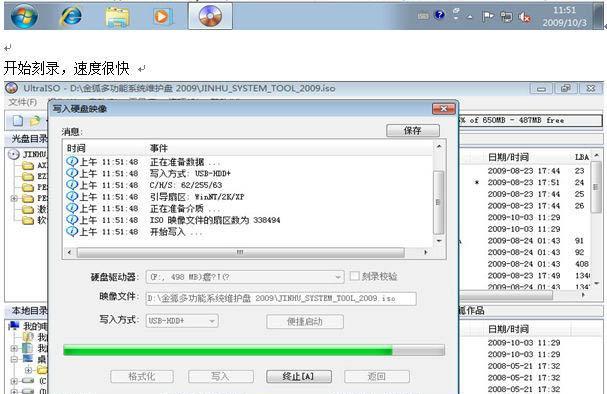
Task: Click the message list vertical scrollbar
Action: 439,194
